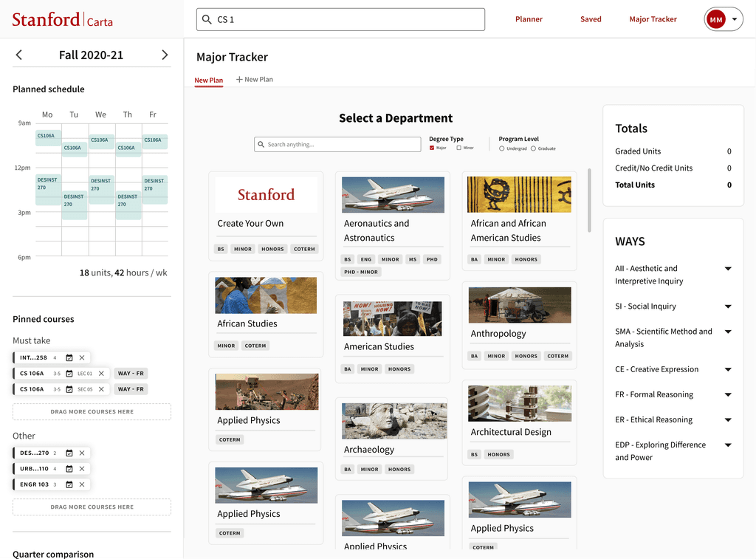The width and height of the screenshot is (756, 559).
Task: Click Monday CS106A schedule block
Action: pyautogui.click(x=48, y=137)
